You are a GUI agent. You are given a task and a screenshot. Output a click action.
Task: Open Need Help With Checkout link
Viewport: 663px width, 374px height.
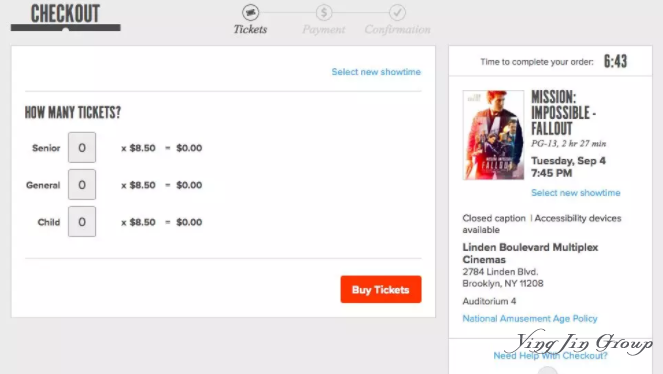coord(551,356)
